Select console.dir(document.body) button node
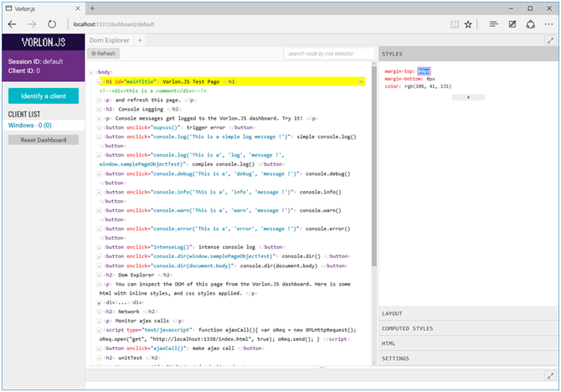 (226, 266)
